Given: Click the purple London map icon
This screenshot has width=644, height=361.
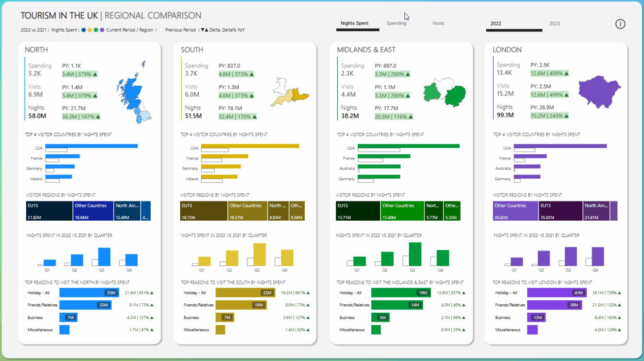Looking at the screenshot, I should pos(599,91).
